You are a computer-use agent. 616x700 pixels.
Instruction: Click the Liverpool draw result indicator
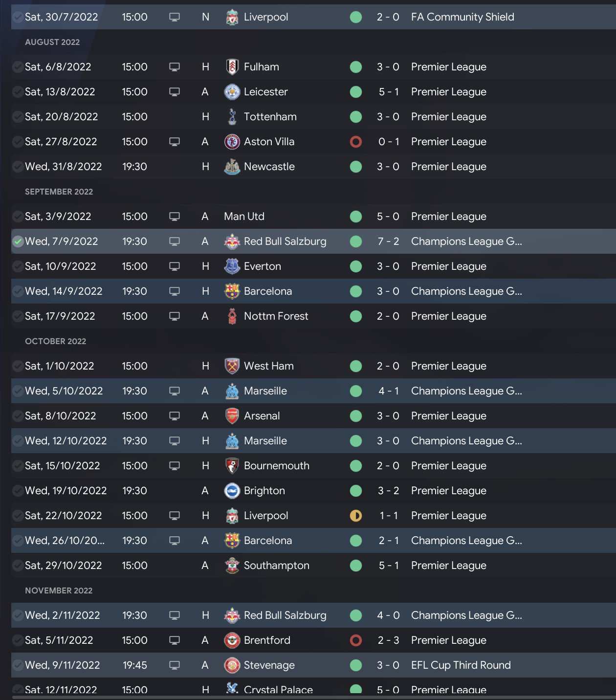356,516
